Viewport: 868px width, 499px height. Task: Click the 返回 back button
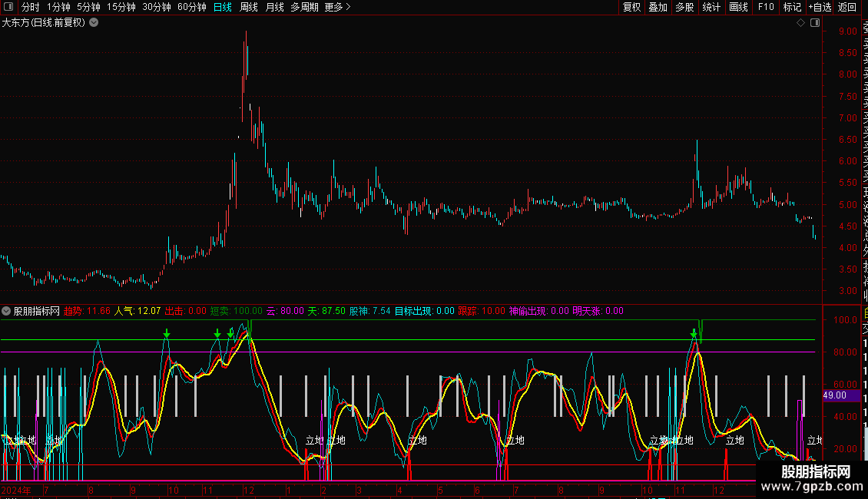click(847, 7)
